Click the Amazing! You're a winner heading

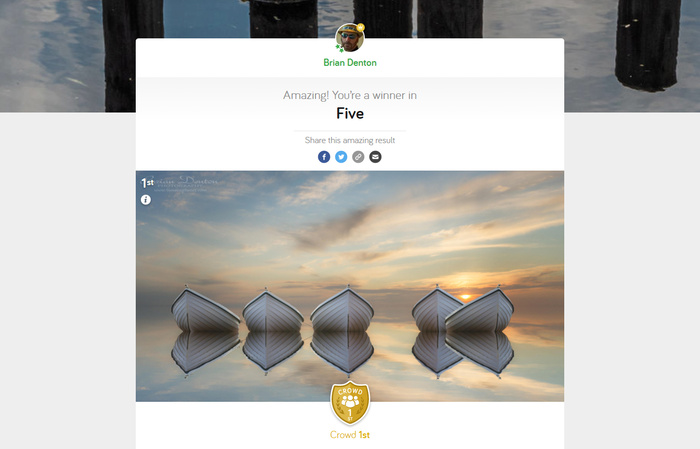(x=350, y=95)
